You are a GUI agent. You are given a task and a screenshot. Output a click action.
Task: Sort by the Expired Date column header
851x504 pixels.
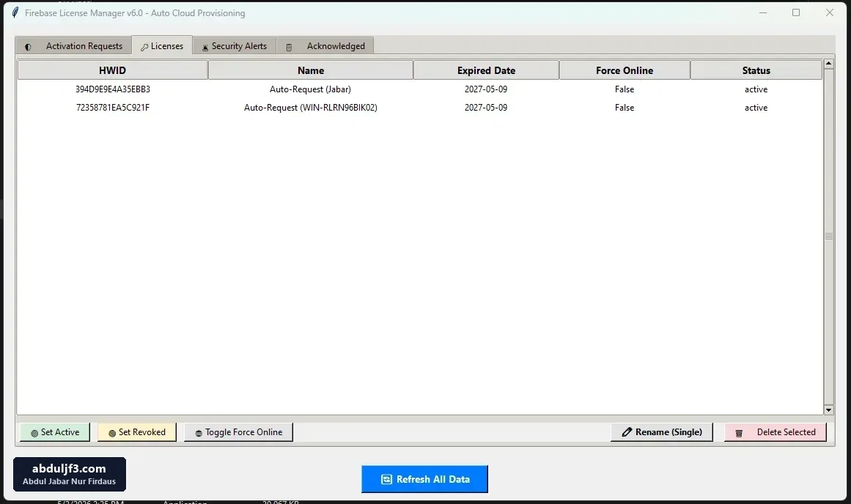pyautogui.click(x=486, y=70)
